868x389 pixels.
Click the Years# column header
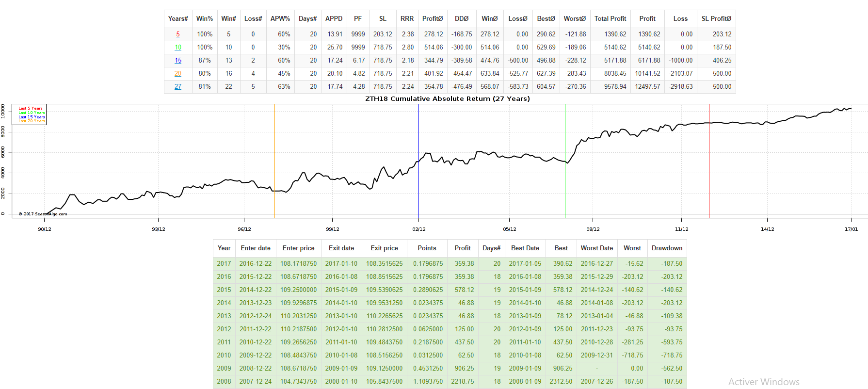[178, 19]
